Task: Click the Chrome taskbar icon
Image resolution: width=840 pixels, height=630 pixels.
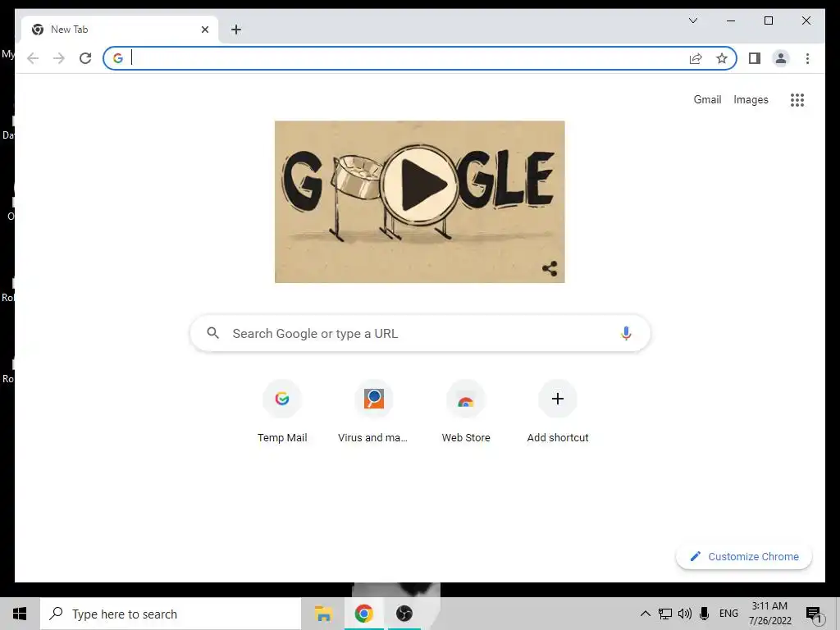Action: [363, 614]
